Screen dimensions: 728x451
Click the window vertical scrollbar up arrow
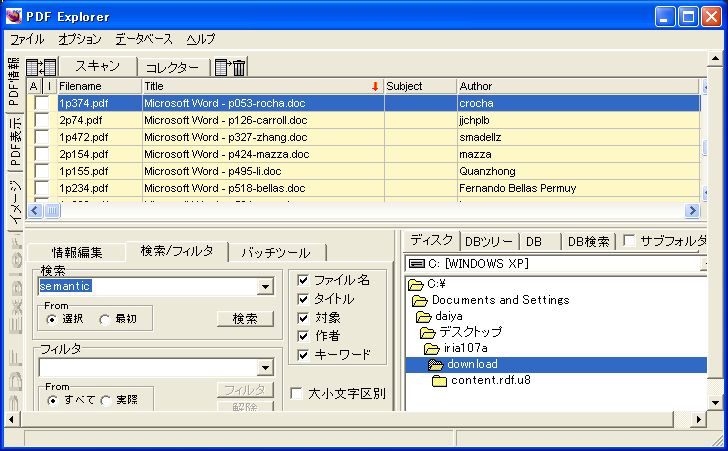(x=715, y=59)
